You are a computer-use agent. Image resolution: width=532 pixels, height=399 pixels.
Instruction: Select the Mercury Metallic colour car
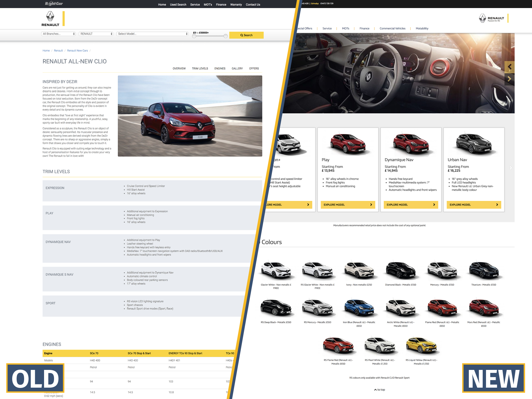442,270
